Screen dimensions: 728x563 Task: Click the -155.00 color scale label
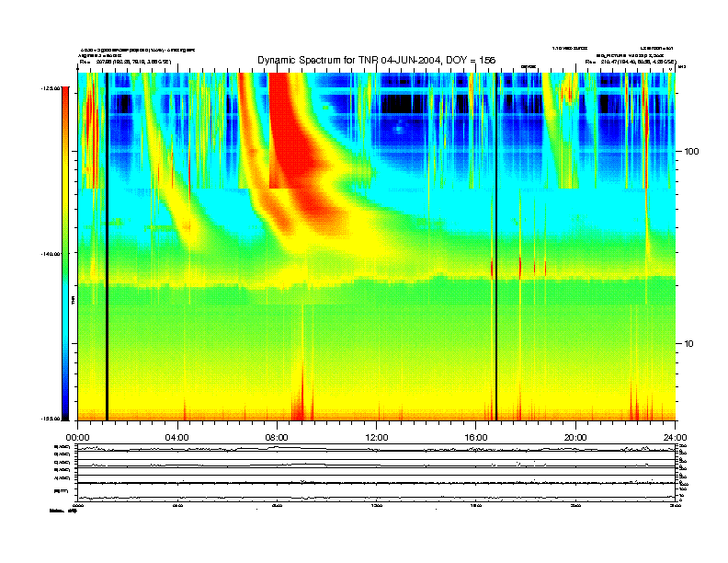click(x=51, y=419)
